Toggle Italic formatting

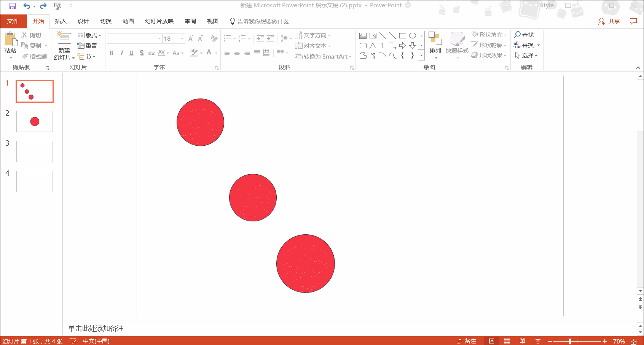coord(121,53)
